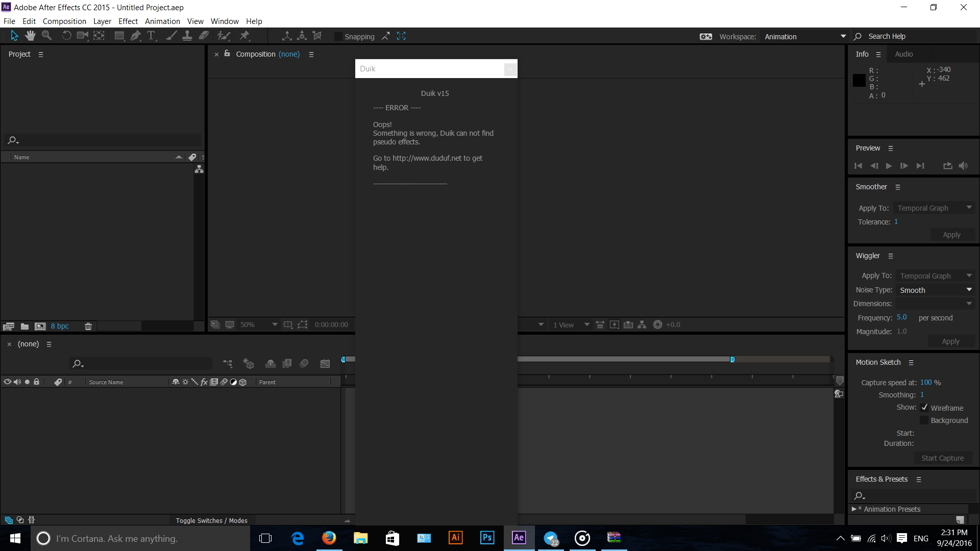
Task: Create a new composition from Project panel
Action: coord(40,327)
